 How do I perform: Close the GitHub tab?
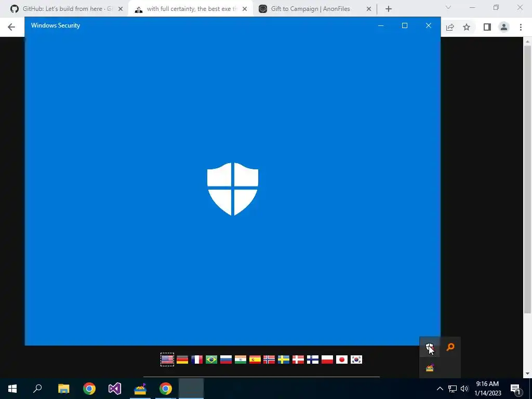pyautogui.click(x=121, y=9)
